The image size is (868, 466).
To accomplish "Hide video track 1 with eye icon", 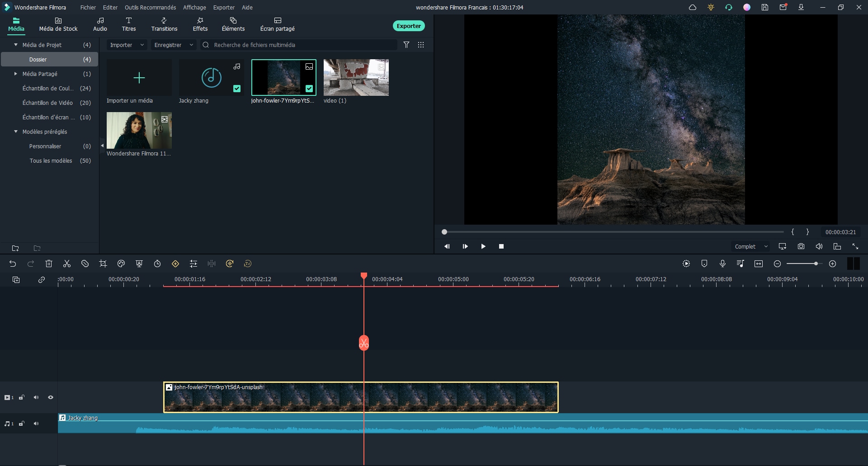I will (x=51, y=397).
